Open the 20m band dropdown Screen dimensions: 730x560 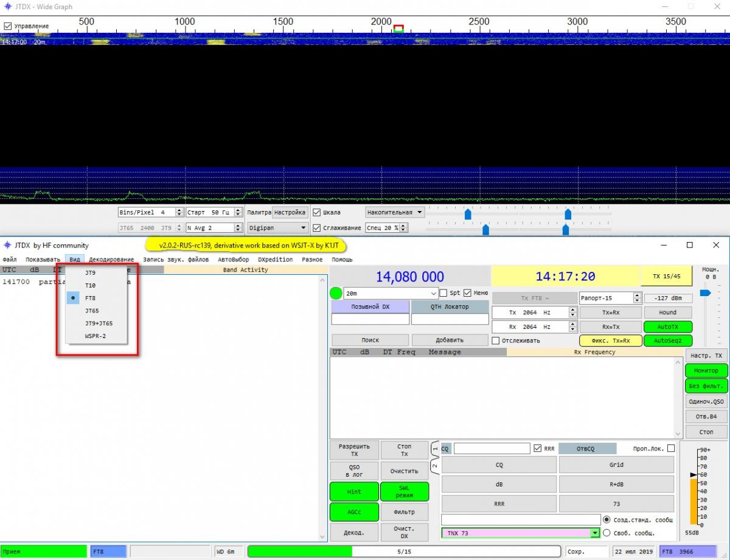click(433, 293)
